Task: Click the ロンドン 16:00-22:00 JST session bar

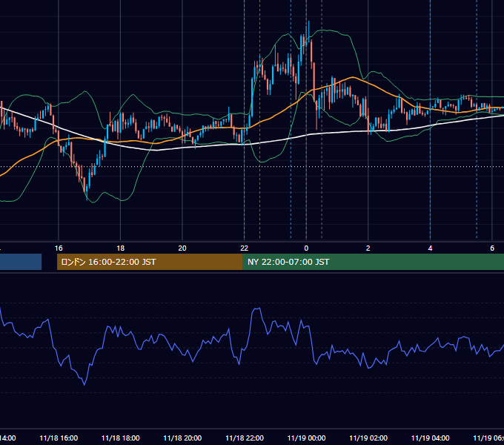Action: click(x=150, y=262)
